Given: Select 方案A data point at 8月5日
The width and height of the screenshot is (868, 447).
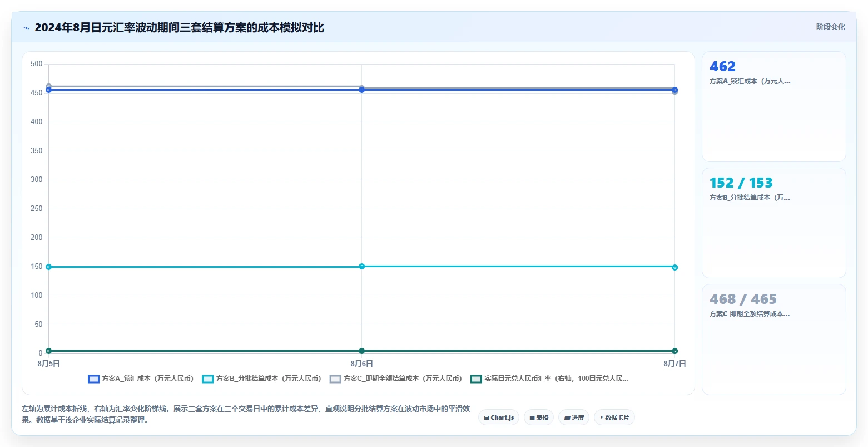Looking at the screenshot, I should pos(49,90).
